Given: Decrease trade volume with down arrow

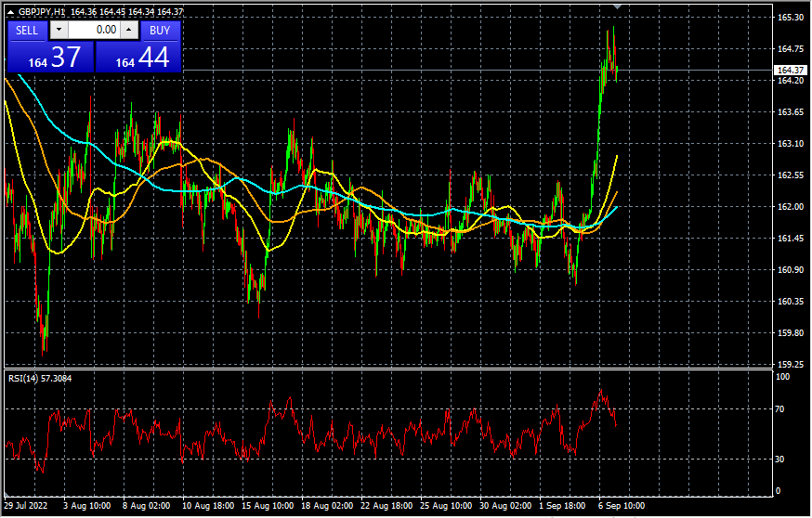Looking at the screenshot, I should coord(59,30).
